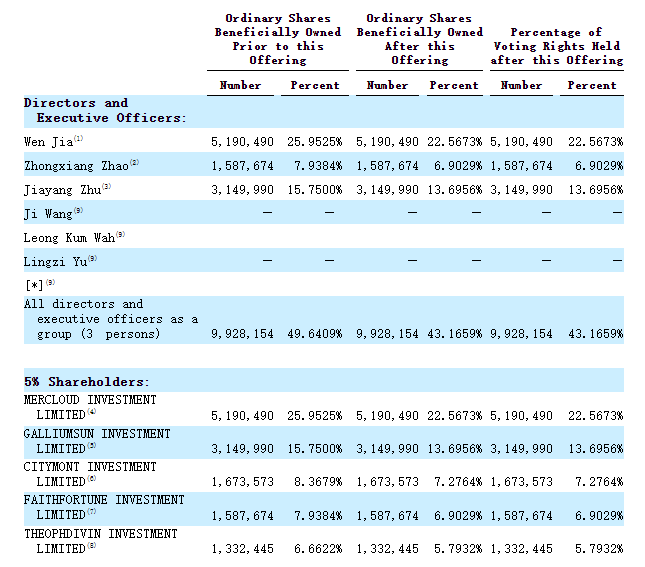Click the 'Jiayang Zhu' name
Screen dimensions: 645x567
tap(63, 190)
